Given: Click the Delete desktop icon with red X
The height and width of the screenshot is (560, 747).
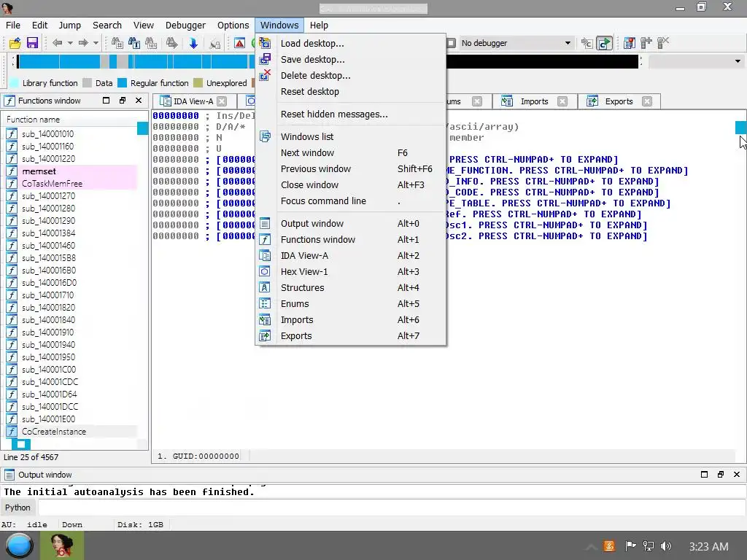Looking at the screenshot, I should coord(265,75).
